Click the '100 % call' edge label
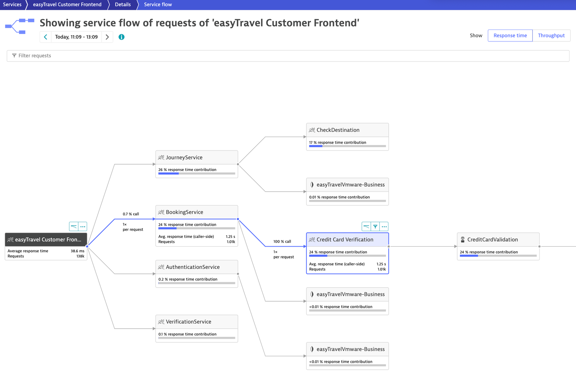 point(282,242)
